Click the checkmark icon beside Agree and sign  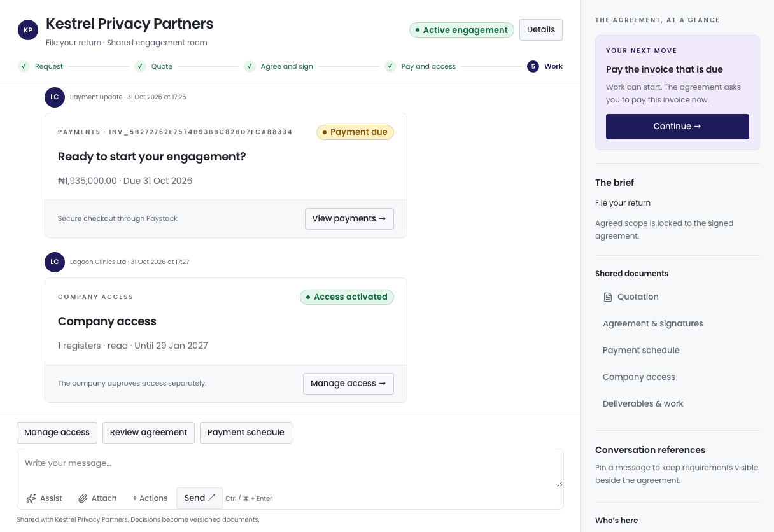tap(250, 66)
